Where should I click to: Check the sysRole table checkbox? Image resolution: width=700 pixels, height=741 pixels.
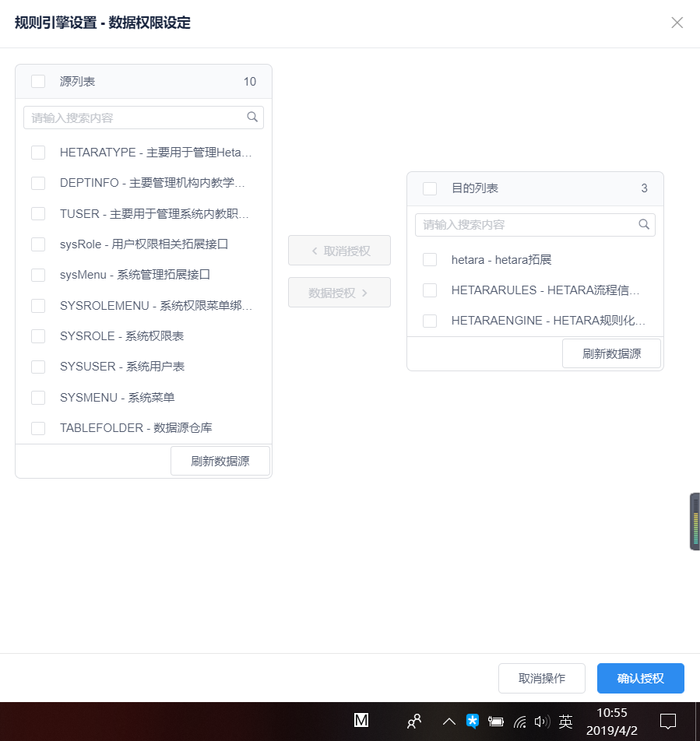37,244
